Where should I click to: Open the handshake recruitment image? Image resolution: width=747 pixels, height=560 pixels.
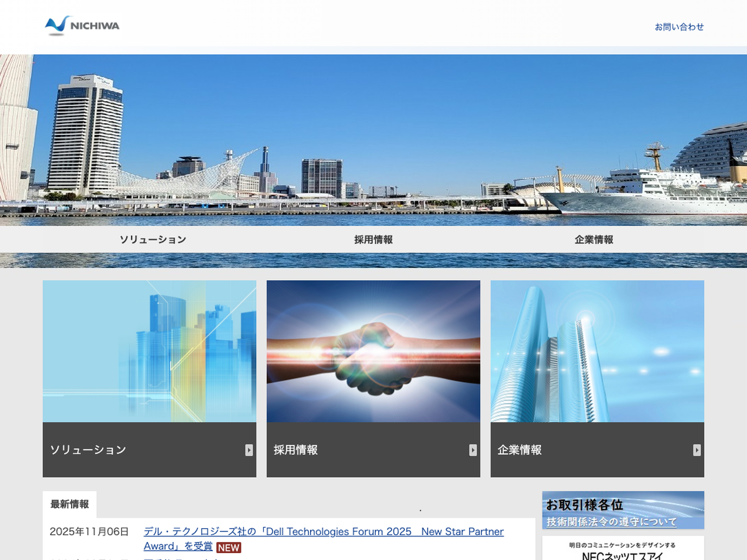click(374, 352)
